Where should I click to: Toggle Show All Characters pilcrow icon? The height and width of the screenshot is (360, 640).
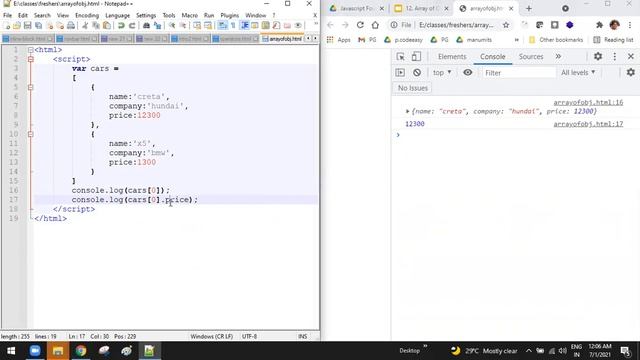click(x=233, y=26)
